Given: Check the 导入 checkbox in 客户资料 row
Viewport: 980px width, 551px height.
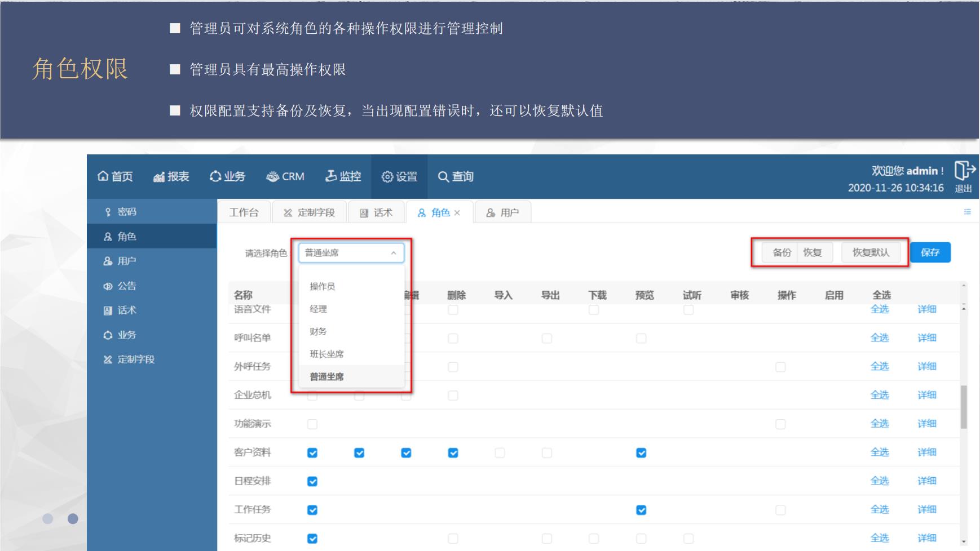Looking at the screenshot, I should click(x=500, y=453).
